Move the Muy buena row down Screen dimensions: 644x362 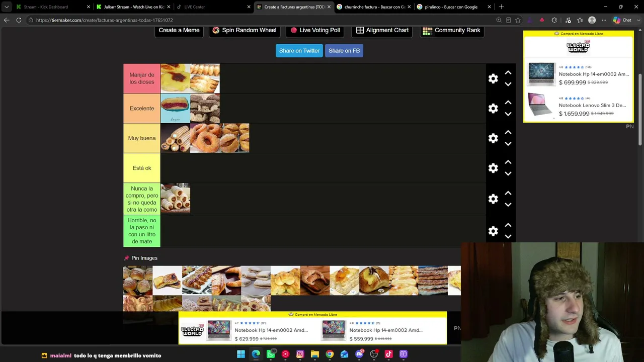pos(508,144)
